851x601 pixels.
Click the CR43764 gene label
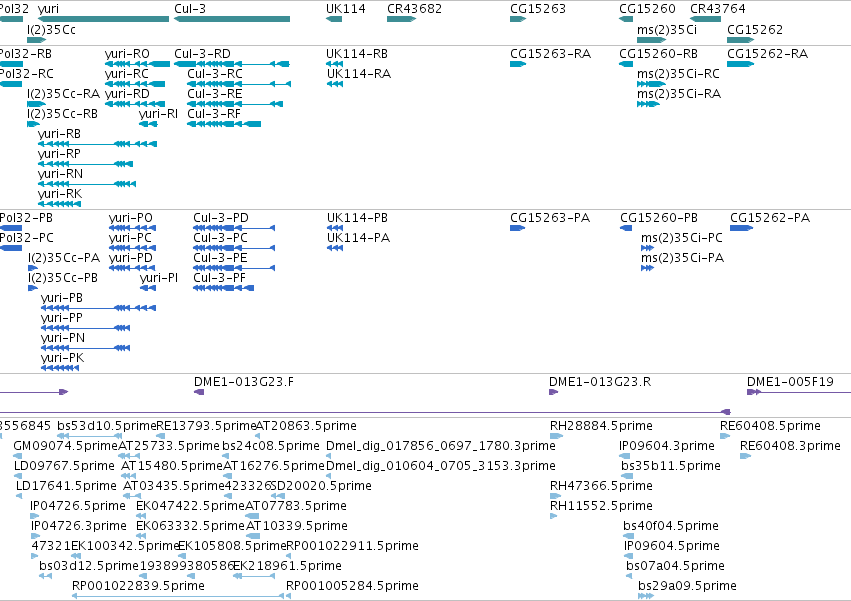[x=717, y=9]
